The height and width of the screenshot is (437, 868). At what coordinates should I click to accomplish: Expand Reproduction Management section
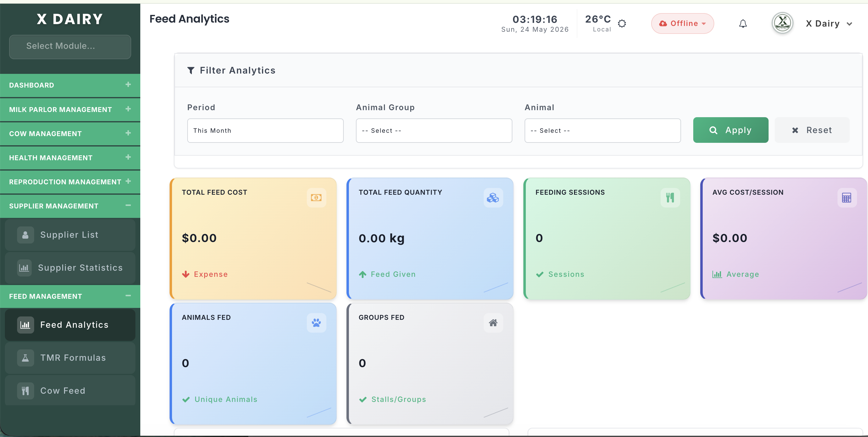point(70,182)
